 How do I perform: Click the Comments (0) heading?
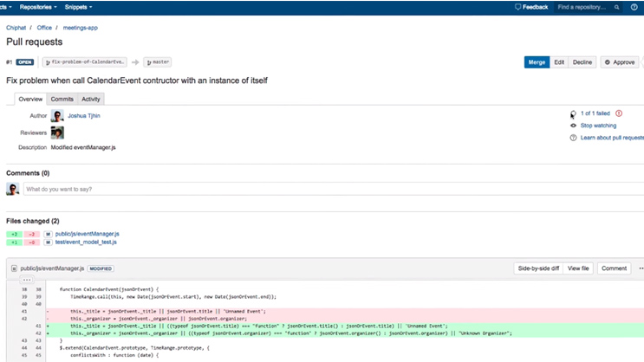pyautogui.click(x=28, y=173)
